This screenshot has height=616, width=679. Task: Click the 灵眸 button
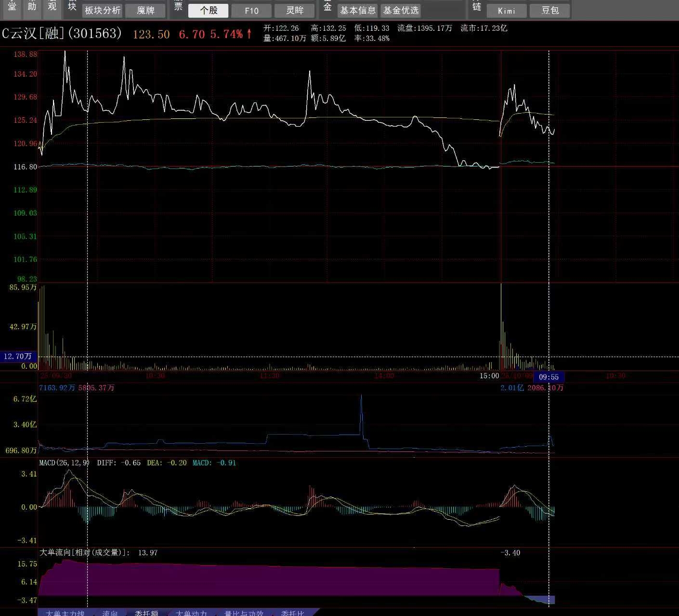295,11
